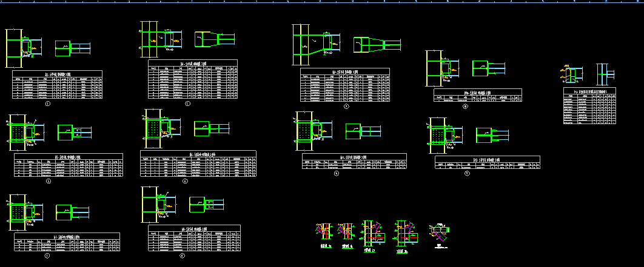Image resolution: width=644 pixels, height=267 pixels.
Task: Click the top-left column-beam joint elevation drawing
Action: [23, 47]
